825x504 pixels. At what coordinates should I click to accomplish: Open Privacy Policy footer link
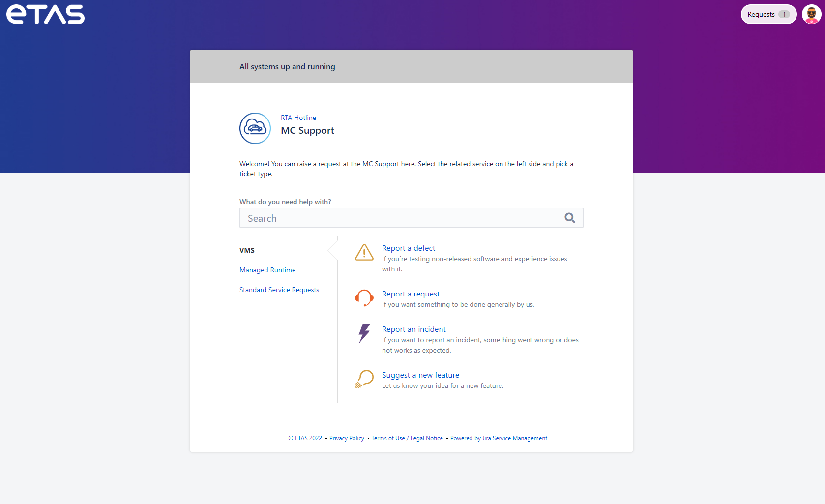pyautogui.click(x=347, y=438)
